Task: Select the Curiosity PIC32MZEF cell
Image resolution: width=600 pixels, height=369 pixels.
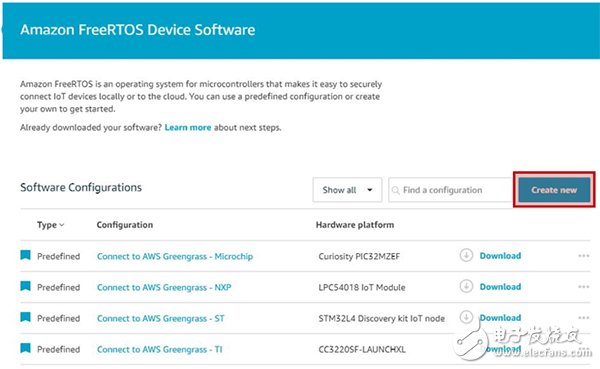Action: pyautogui.click(x=359, y=256)
